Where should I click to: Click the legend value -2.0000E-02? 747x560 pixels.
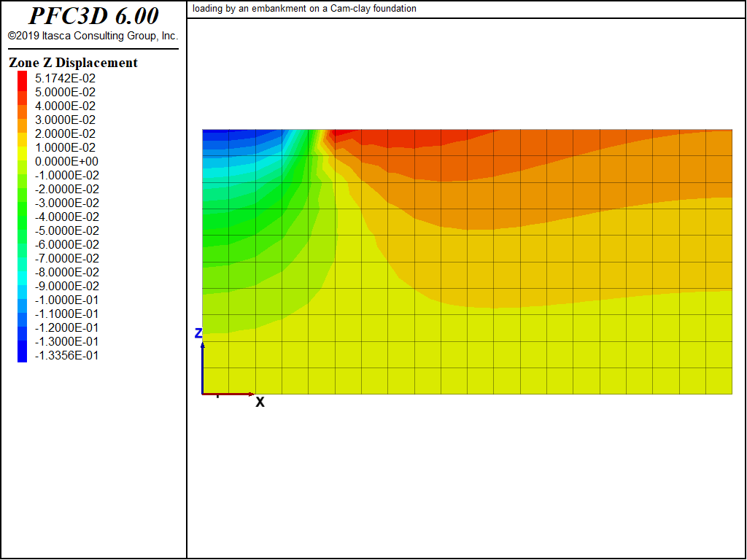click(x=67, y=189)
